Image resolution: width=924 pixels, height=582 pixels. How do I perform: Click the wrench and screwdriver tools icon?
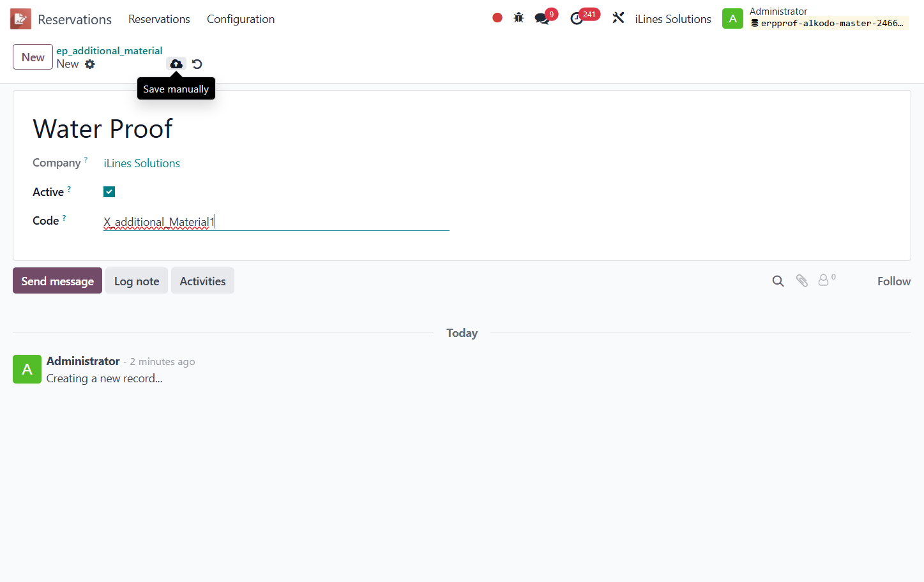(618, 18)
